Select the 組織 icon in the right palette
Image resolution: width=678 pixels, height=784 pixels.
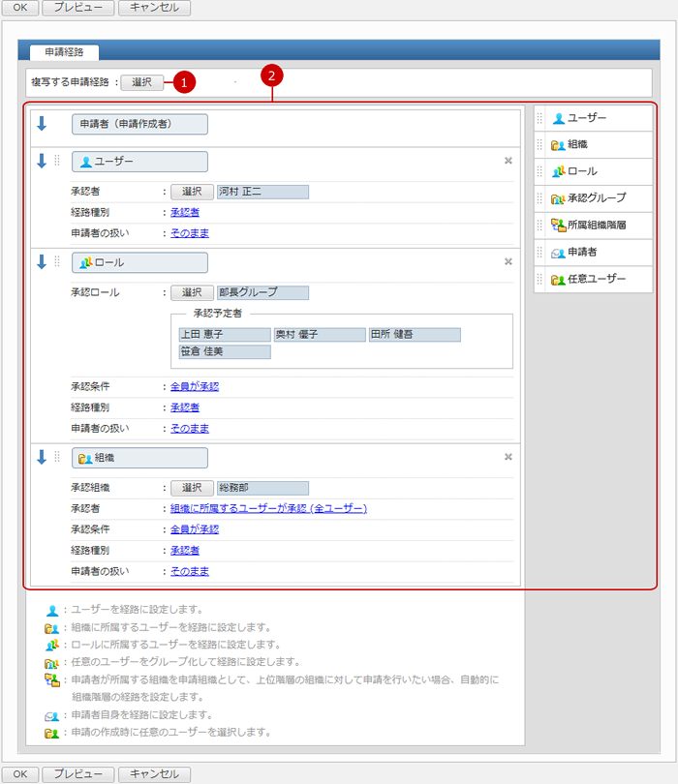[559, 144]
